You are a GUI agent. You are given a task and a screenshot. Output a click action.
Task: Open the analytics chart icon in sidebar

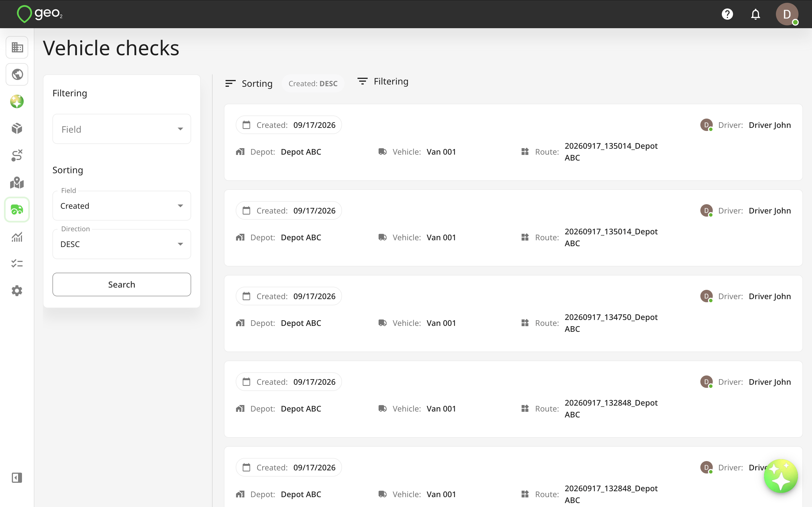point(17,237)
